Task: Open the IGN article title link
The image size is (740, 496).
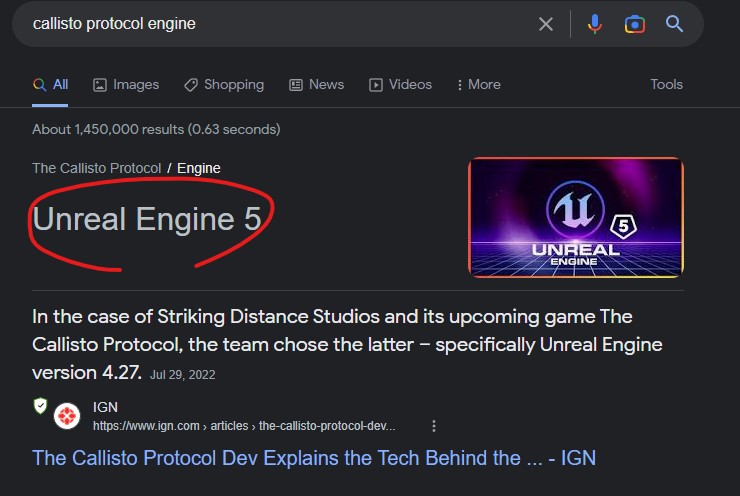Action: point(314,458)
